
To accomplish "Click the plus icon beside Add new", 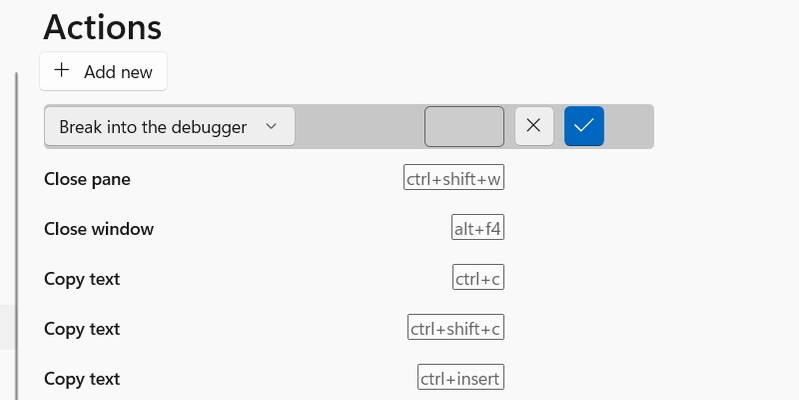I will (62, 71).
